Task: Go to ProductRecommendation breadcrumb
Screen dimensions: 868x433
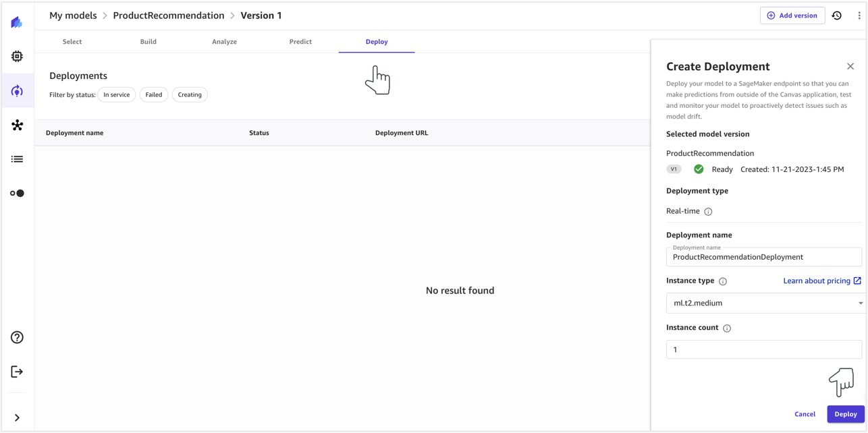Action: [169, 16]
